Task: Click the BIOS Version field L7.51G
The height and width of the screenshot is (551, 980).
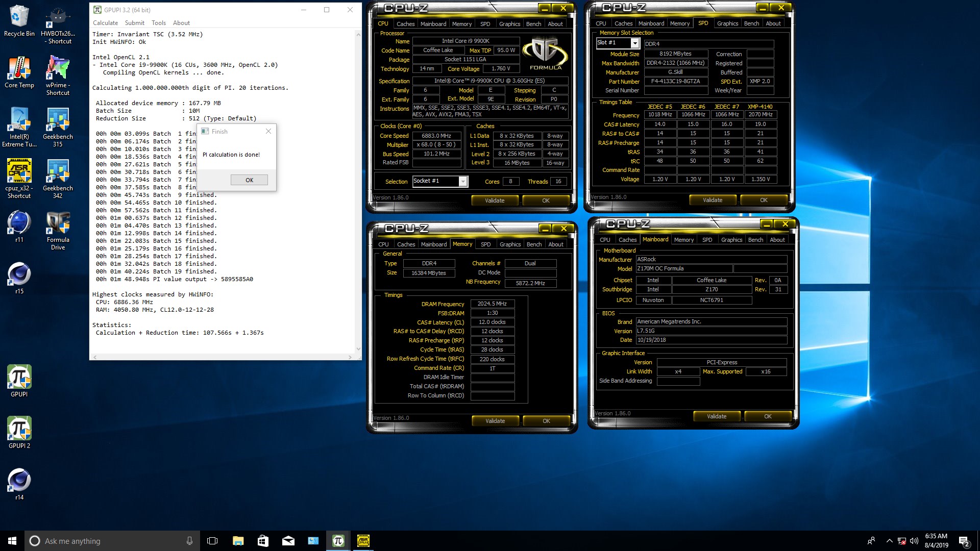Action: click(711, 331)
